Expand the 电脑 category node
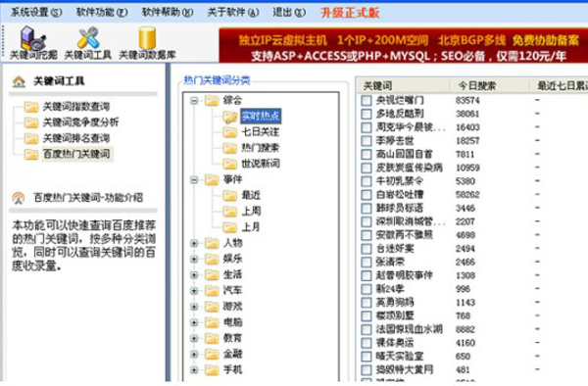The width and height of the screenshot is (588, 386). (194, 322)
